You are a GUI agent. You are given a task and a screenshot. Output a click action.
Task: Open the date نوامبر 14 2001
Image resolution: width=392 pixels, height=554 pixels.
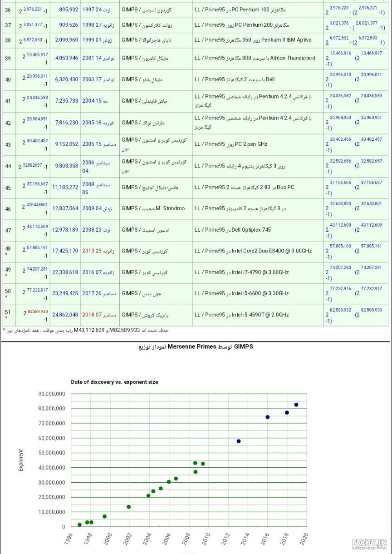98,58
